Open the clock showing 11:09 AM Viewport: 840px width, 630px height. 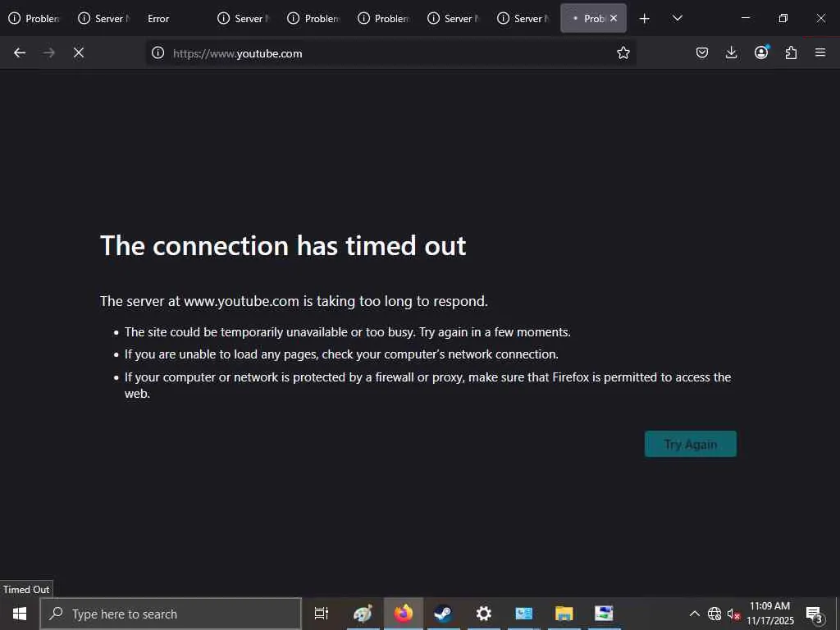769,614
